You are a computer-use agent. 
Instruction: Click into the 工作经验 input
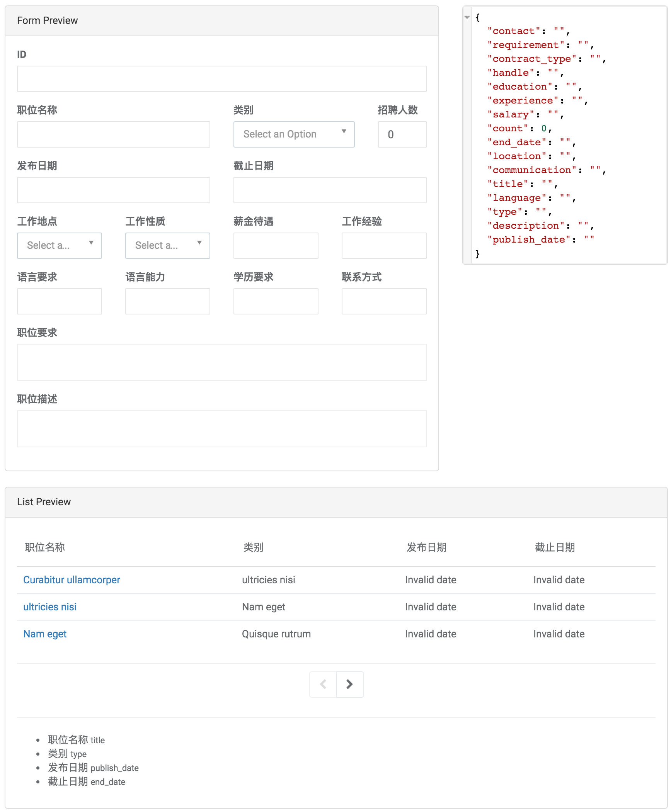(384, 246)
